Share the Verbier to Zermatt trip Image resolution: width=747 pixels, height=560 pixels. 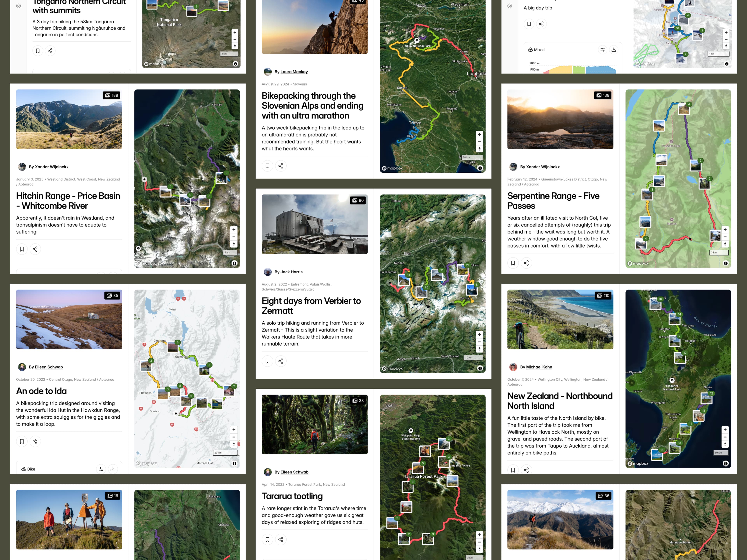coord(281,361)
